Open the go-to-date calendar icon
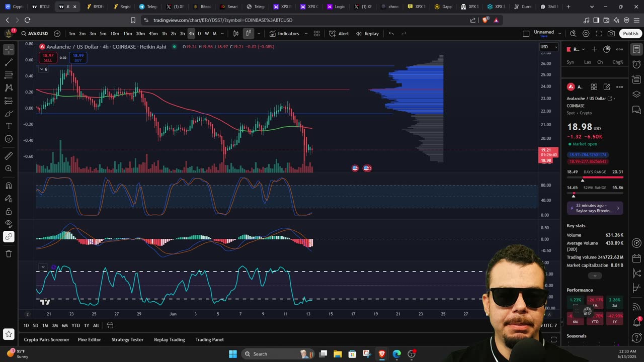Viewport: 644px width, 362px height. 110,325
